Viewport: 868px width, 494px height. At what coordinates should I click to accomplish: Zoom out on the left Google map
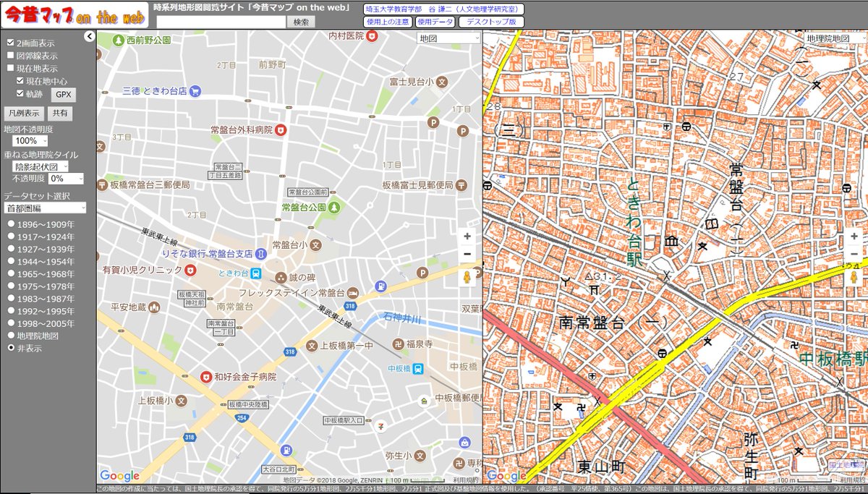coord(467,254)
